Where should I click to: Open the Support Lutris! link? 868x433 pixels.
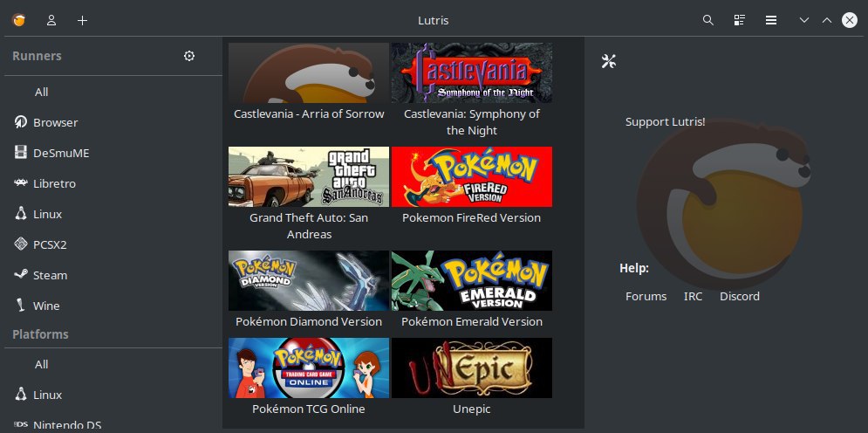665,122
